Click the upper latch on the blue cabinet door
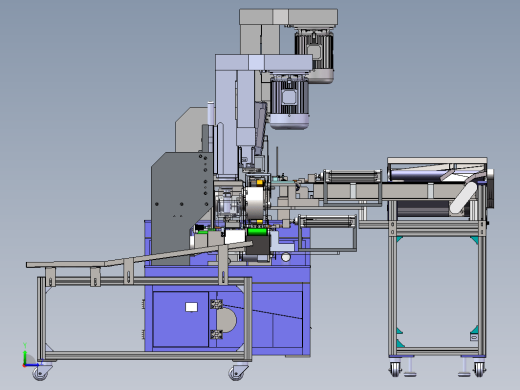This screenshot has height=390, width=520. click(x=216, y=304)
